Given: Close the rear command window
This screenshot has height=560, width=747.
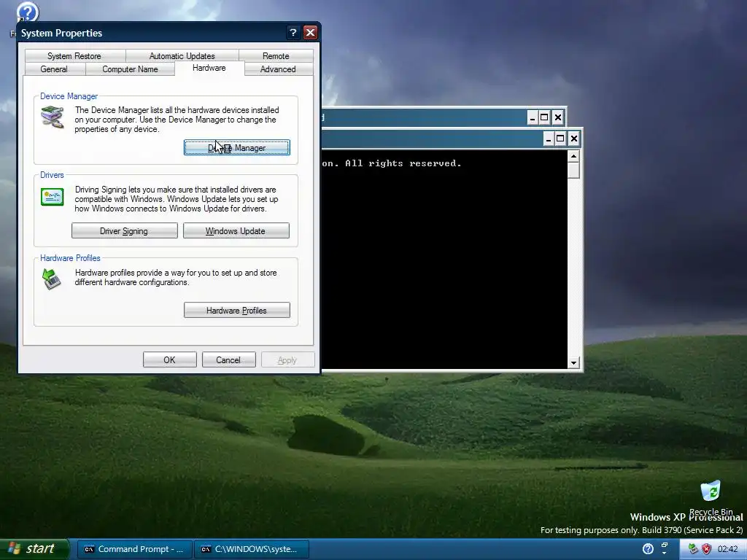Looking at the screenshot, I should coord(558,117).
